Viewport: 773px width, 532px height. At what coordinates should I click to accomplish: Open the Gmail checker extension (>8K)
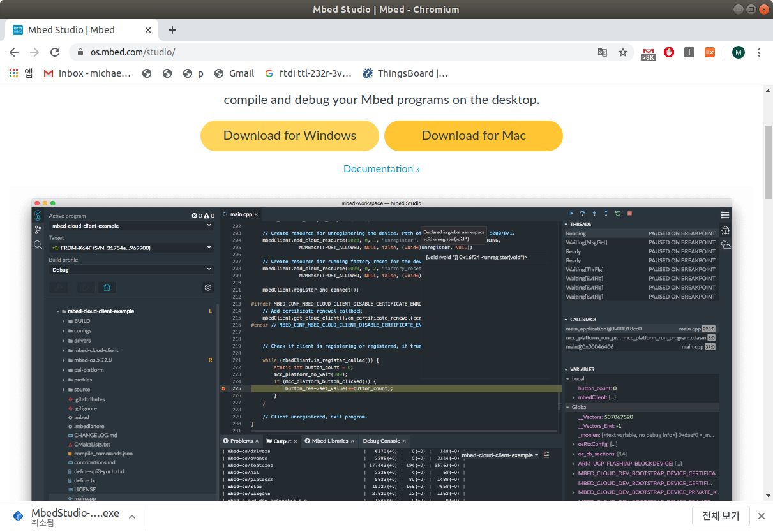[649, 53]
